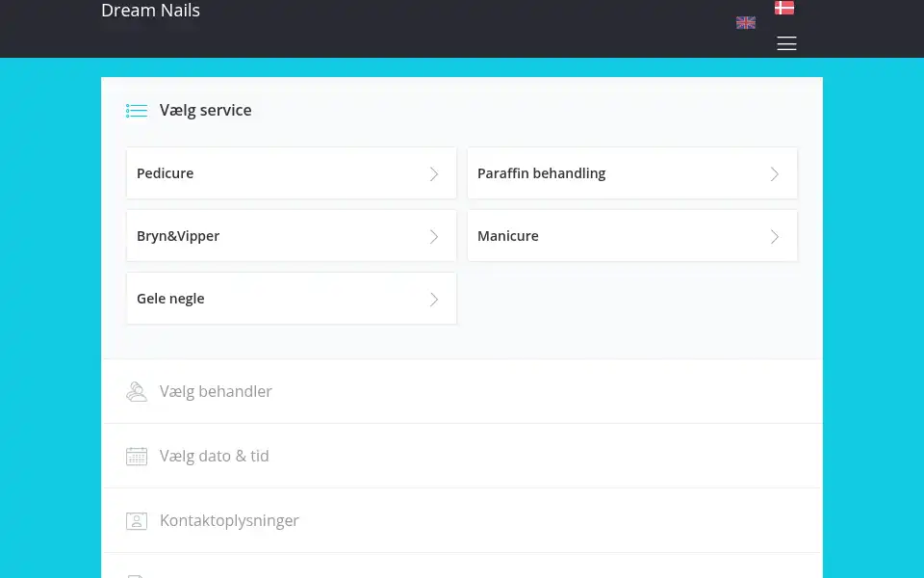Pick the Bryn&Vipper service
The width and height of the screenshot is (924, 578).
(x=291, y=236)
